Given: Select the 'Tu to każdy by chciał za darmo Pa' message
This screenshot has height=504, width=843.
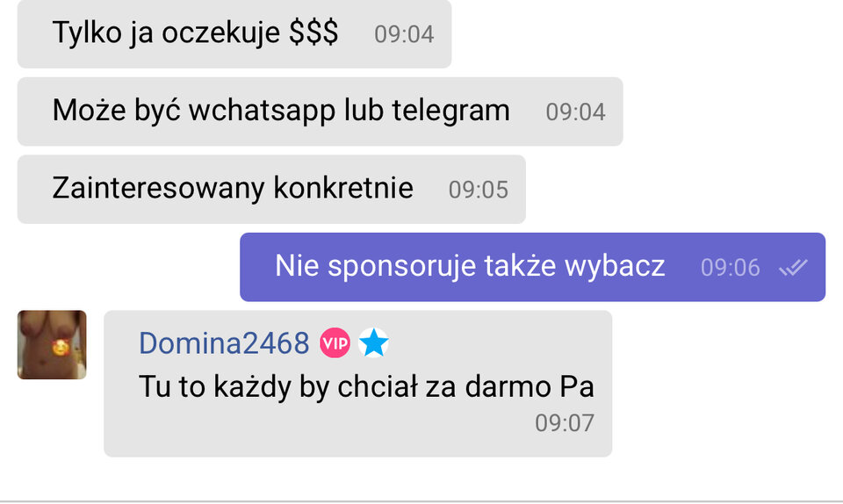Looking at the screenshot, I should [x=358, y=384].
